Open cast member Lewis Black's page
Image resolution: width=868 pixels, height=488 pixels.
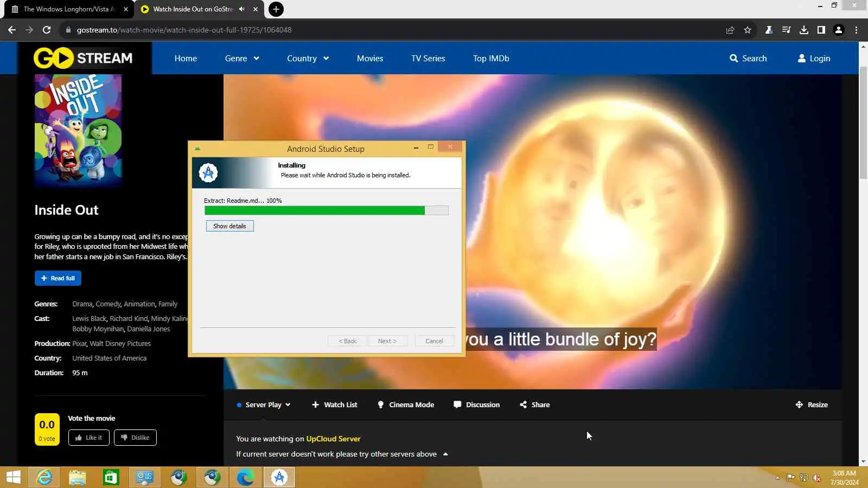pyautogui.click(x=89, y=319)
